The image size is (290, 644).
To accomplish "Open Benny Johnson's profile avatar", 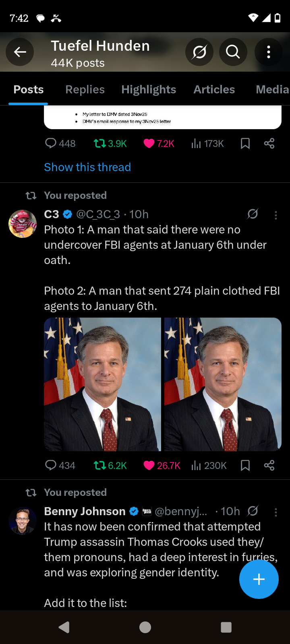I will click(23, 521).
